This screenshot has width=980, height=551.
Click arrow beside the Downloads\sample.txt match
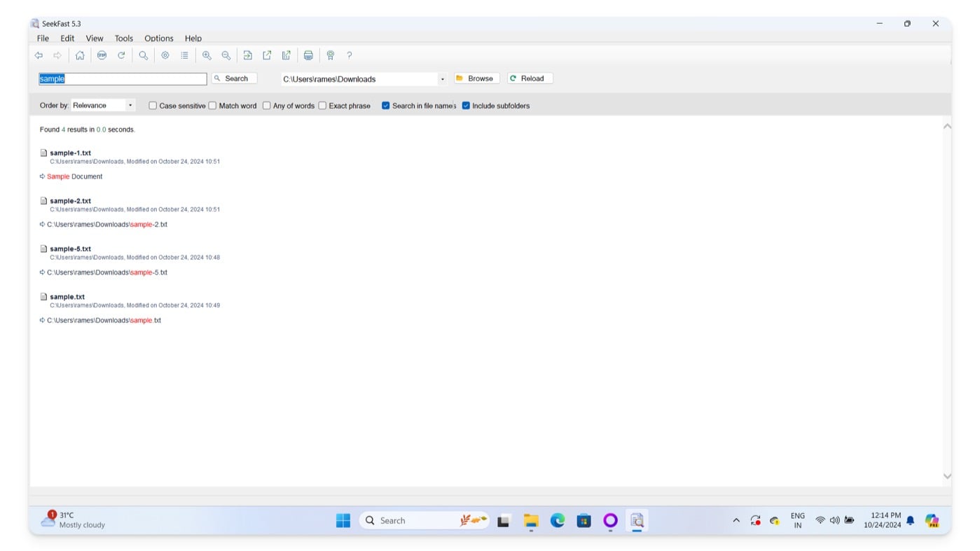pos(43,320)
